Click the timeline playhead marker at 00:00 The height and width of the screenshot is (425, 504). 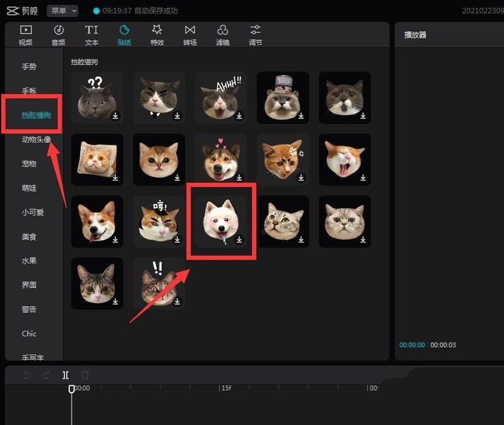point(72,388)
